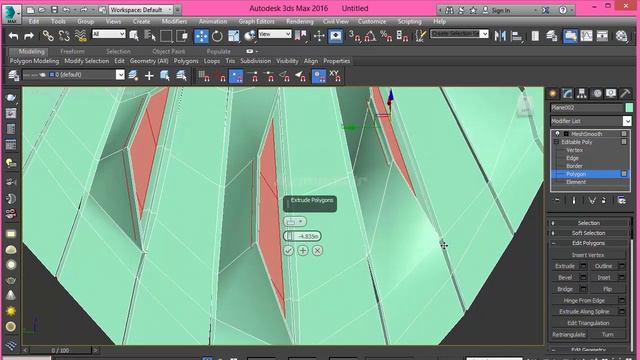Image resolution: width=640 pixels, height=360 pixels.
Task: Click the Bevel button
Action: click(x=565, y=278)
